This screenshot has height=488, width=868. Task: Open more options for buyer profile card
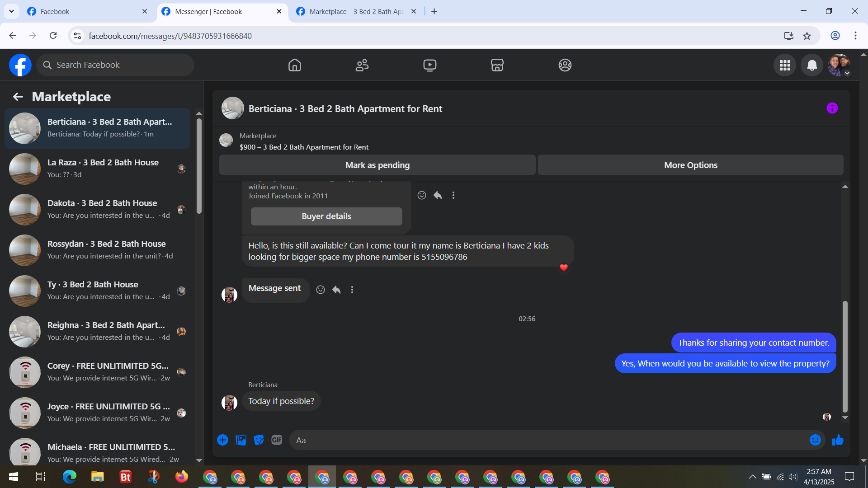click(453, 195)
